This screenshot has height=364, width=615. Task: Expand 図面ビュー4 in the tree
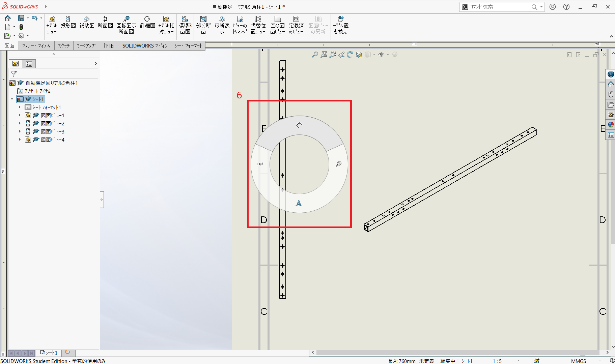(20, 140)
